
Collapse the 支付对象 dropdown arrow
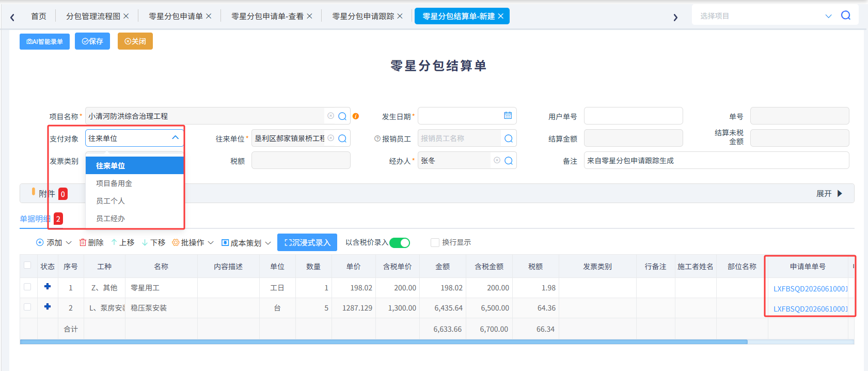click(x=175, y=137)
